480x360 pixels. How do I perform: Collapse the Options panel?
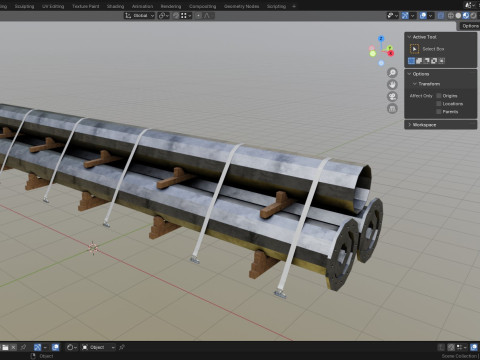click(x=409, y=74)
